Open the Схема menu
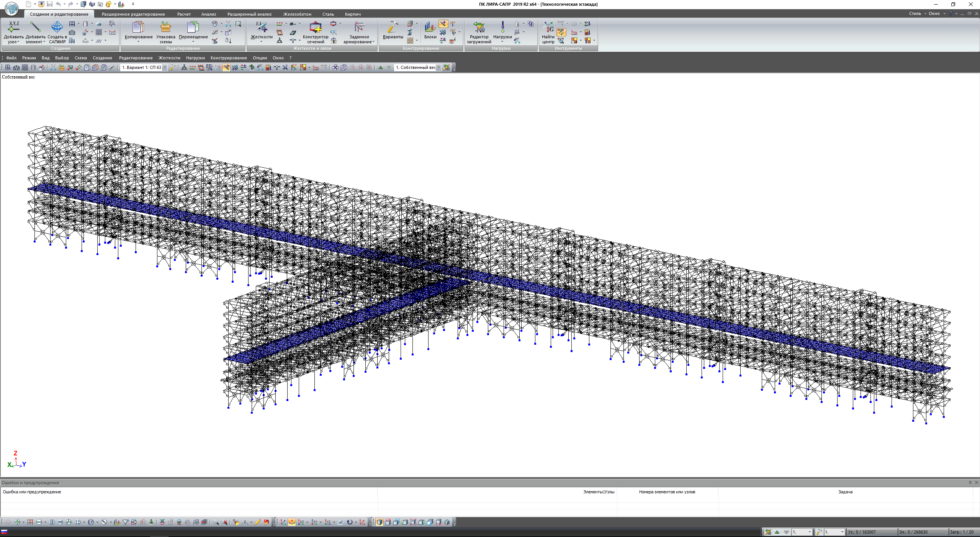This screenshot has height=537, width=980. (x=80, y=58)
